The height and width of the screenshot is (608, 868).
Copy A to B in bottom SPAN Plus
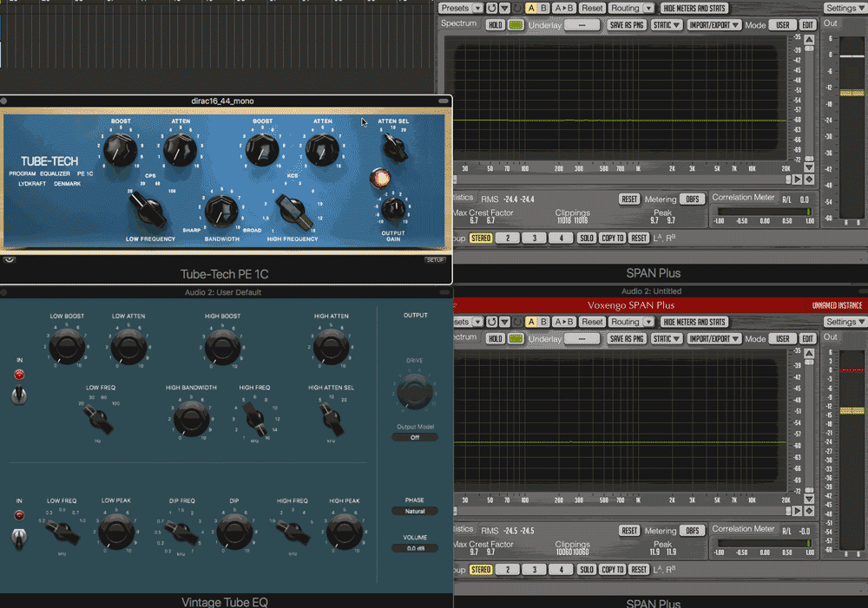click(x=564, y=322)
